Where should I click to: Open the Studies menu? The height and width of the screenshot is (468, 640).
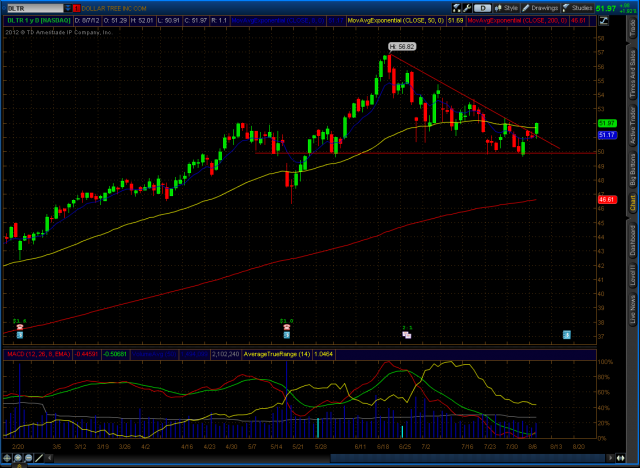[x=578, y=8]
